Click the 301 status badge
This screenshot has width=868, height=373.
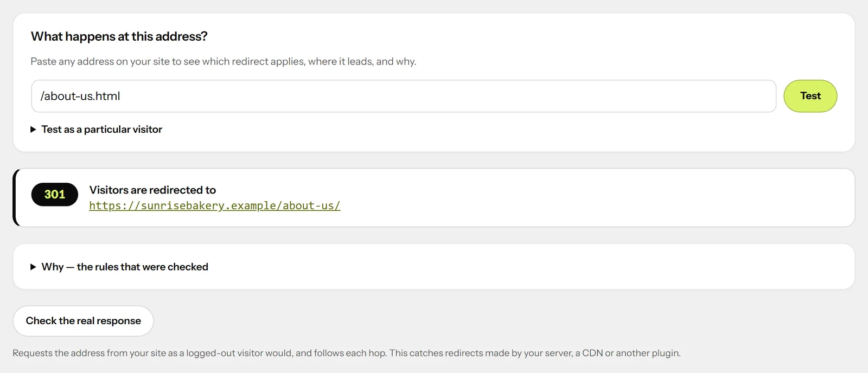pos(55,195)
